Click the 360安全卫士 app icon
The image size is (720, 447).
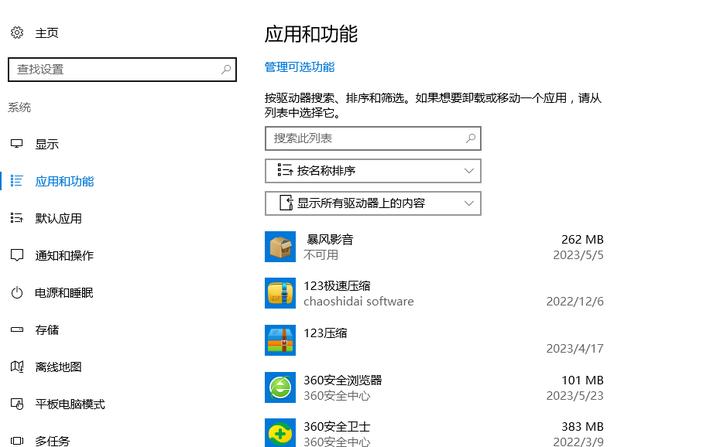point(280,433)
